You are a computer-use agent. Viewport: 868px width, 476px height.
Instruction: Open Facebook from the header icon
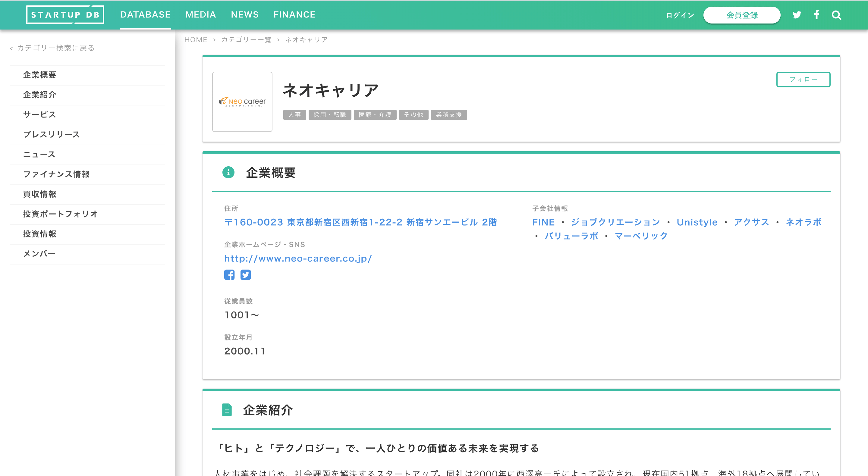pos(817,15)
